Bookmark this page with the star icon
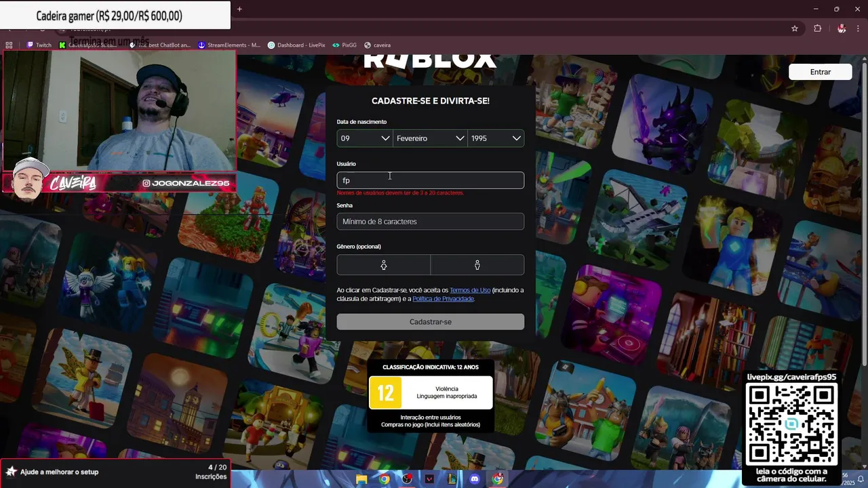The width and height of the screenshot is (868, 488). [x=795, y=28]
